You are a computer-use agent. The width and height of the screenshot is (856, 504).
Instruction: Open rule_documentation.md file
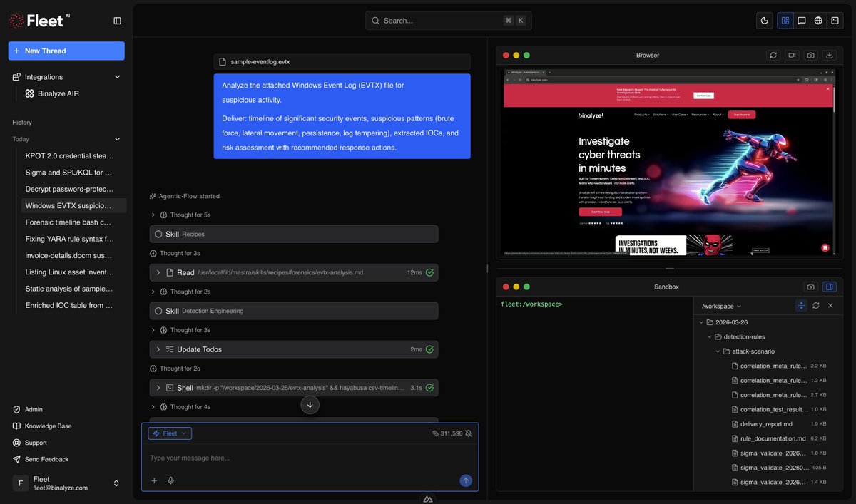click(773, 438)
